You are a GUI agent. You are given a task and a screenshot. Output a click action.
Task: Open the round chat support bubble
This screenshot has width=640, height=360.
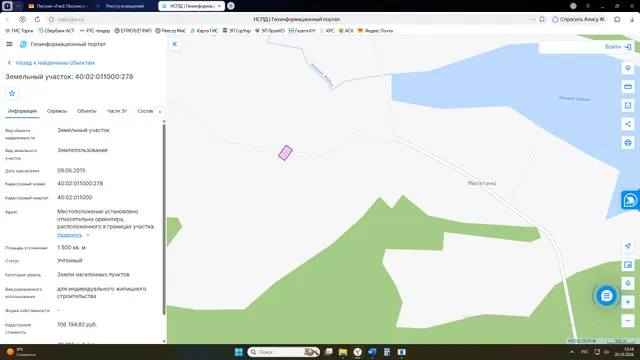click(606, 296)
